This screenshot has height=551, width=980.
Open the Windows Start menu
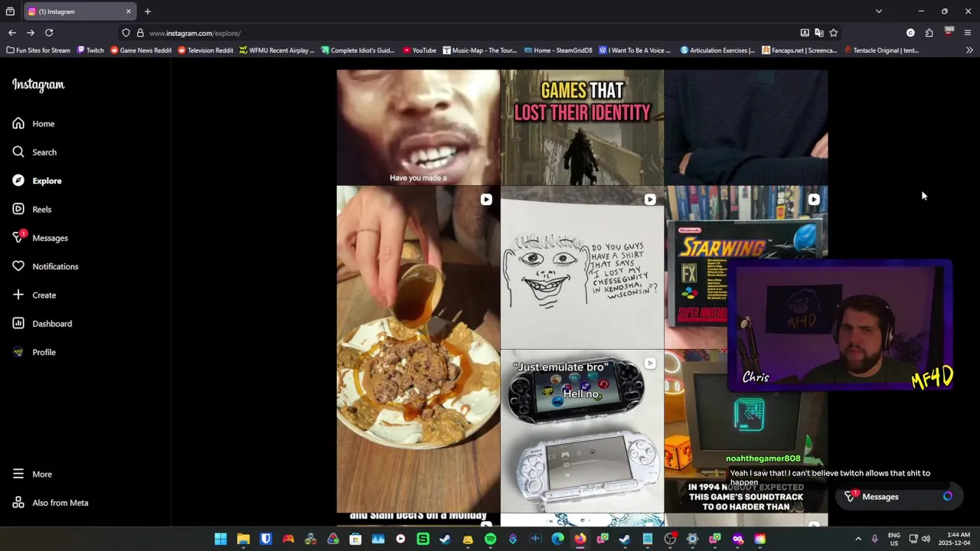click(x=220, y=539)
